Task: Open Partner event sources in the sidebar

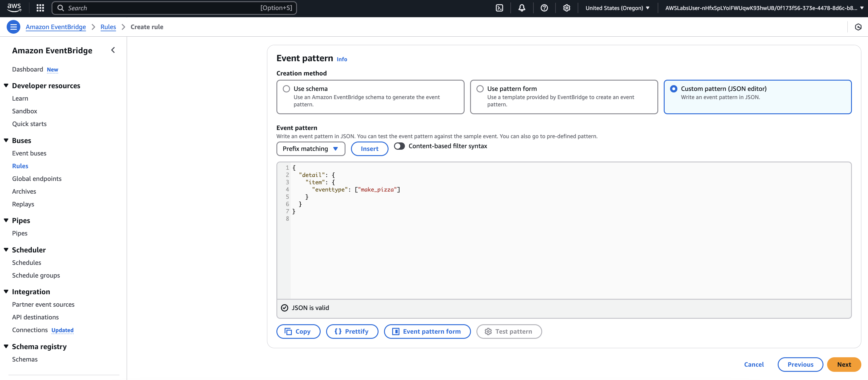Action: [x=43, y=305]
